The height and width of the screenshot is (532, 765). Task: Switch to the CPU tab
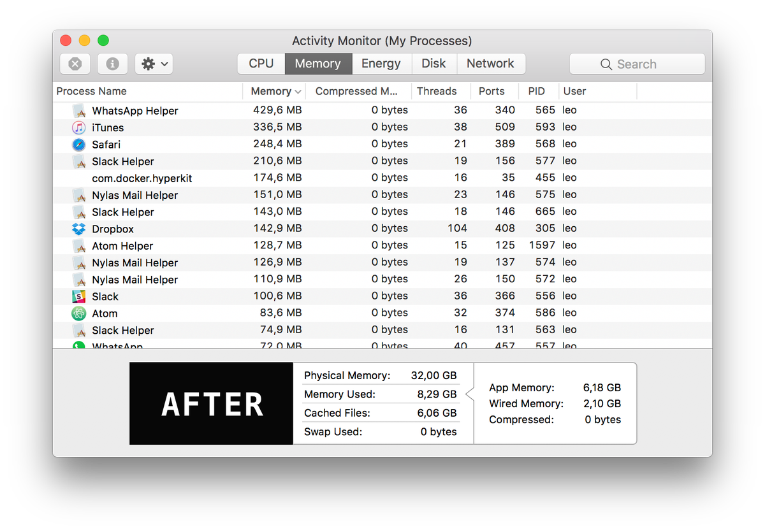(261, 64)
